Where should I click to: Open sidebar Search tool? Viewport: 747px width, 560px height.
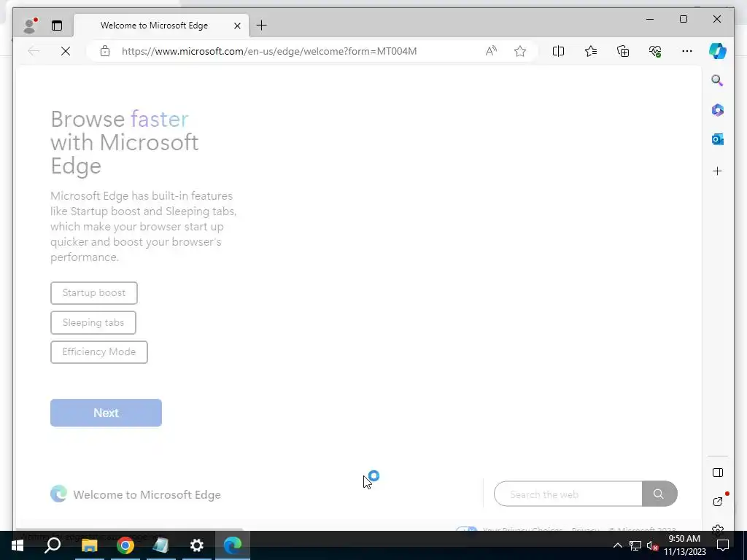tap(718, 80)
